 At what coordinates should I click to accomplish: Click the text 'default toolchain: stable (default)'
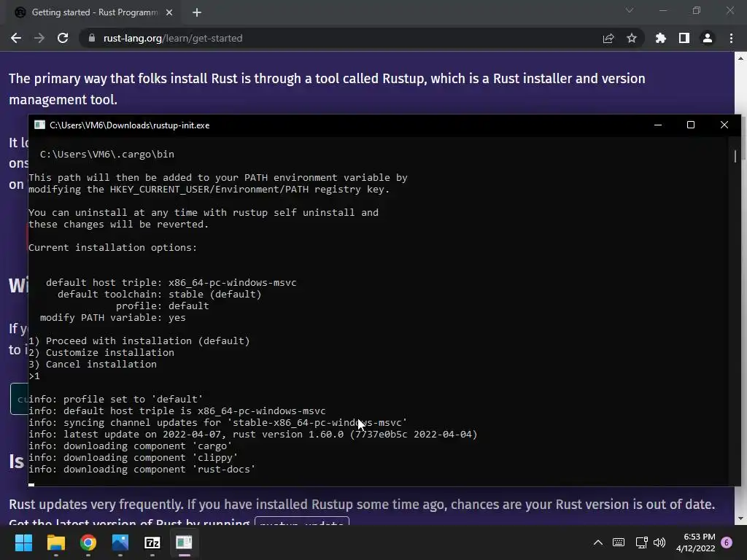coord(160,295)
